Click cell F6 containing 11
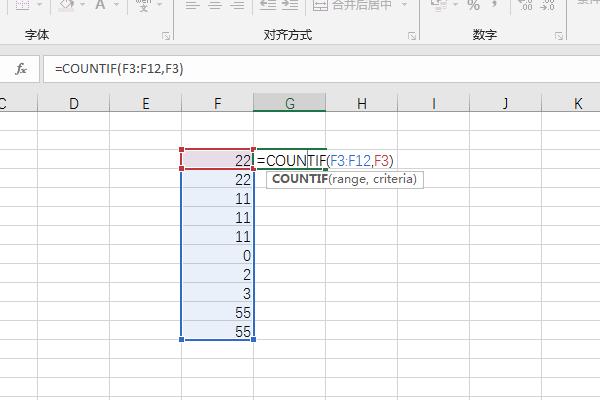 point(217,216)
